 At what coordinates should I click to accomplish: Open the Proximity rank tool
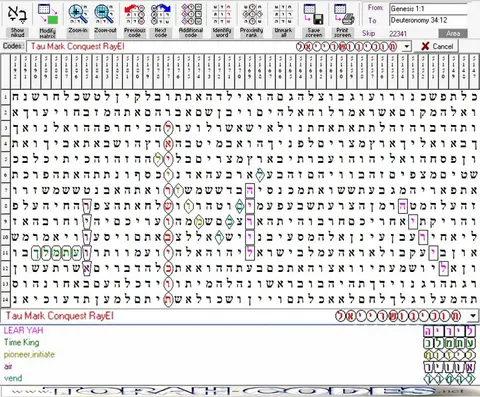pyautogui.click(x=252, y=14)
